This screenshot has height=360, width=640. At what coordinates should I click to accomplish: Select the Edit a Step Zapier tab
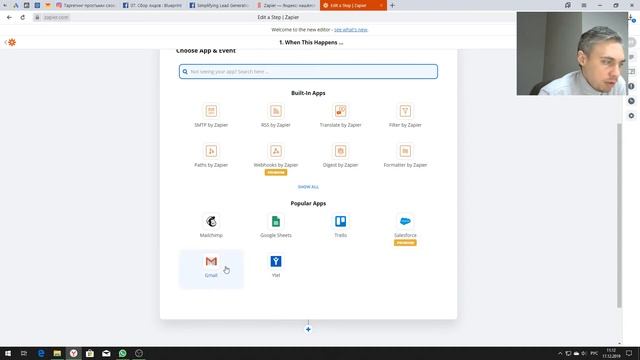[353, 5]
